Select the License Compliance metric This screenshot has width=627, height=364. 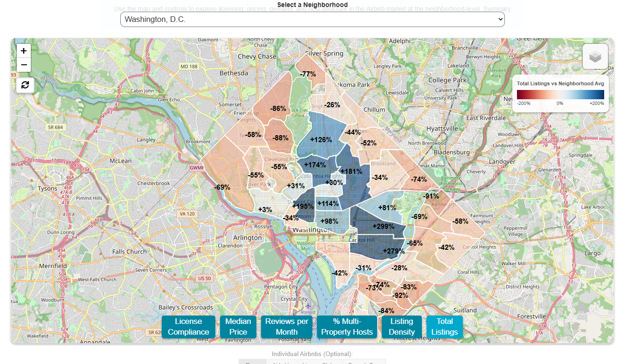tap(188, 327)
